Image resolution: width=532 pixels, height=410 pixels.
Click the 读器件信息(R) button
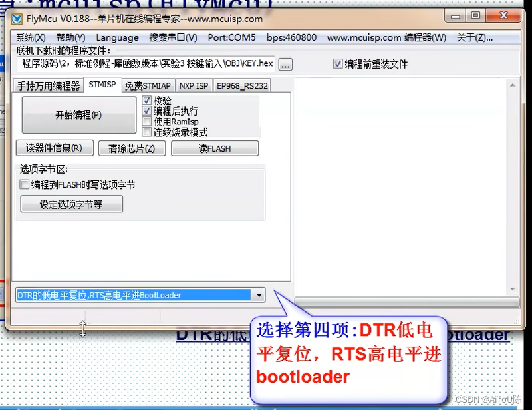[55, 148]
